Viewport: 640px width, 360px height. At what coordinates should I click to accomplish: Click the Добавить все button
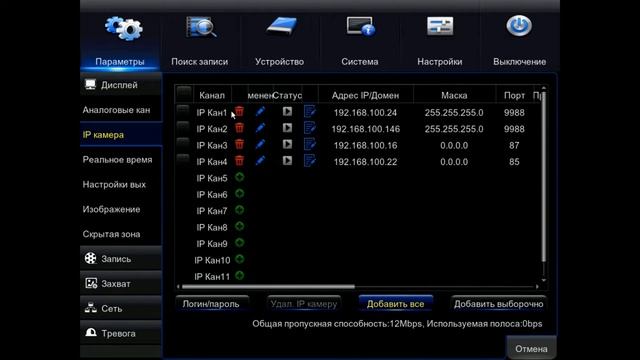(x=396, y=304)
